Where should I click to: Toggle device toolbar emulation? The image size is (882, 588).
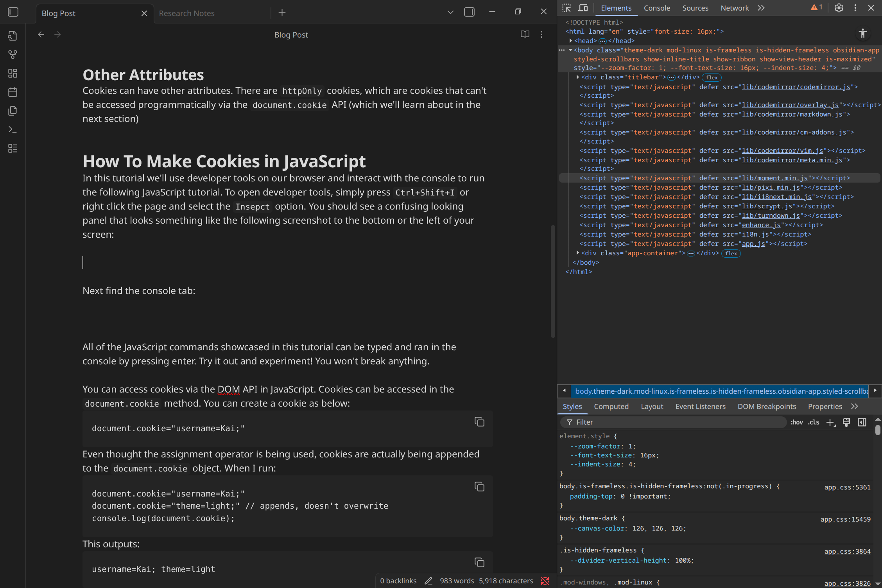point(583,7)
